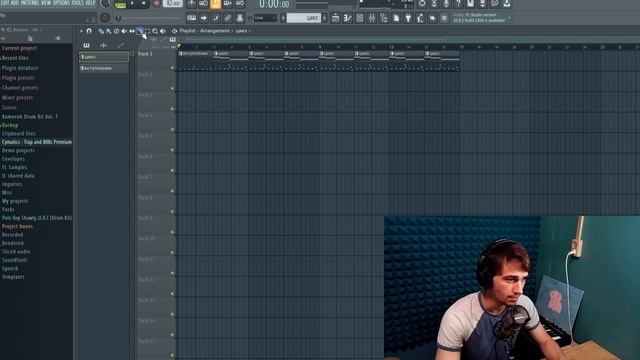Arm the red Record button

(156, 4)
